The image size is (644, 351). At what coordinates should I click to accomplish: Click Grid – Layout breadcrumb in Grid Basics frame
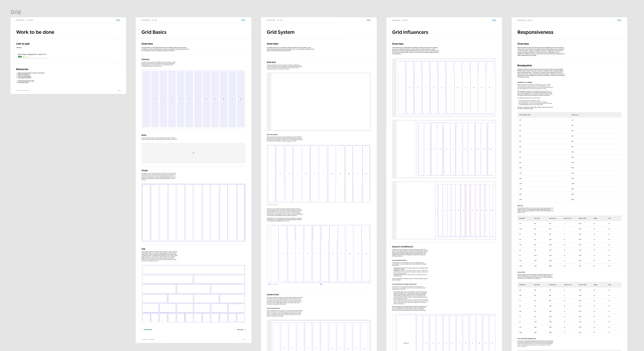tap(154, 20)
